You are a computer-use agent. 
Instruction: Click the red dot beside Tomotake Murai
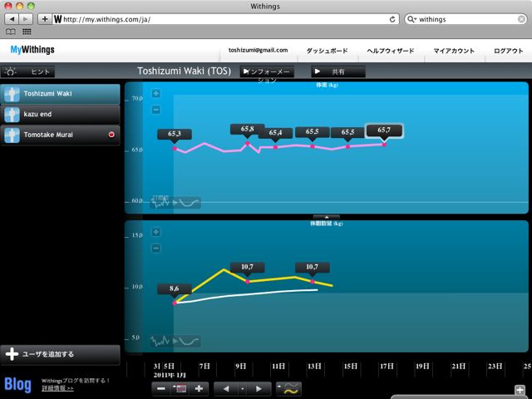(x=111, y=135)
